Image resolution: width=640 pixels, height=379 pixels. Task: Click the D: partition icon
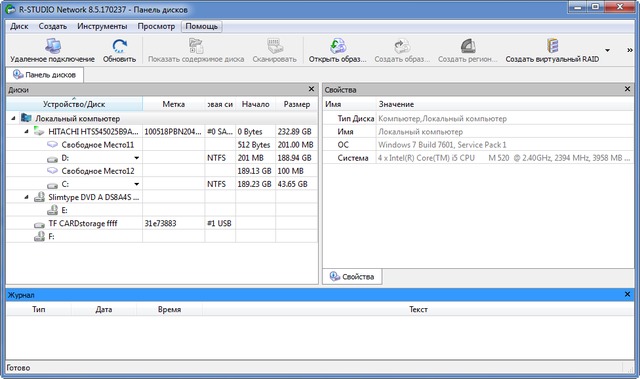(52, 158)
